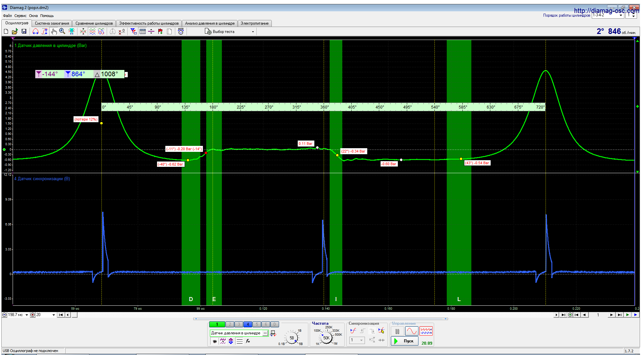The image size is (644, 355).
Task: Switch to Эффективность работы цилиндров tab
Action: [149, 23]
